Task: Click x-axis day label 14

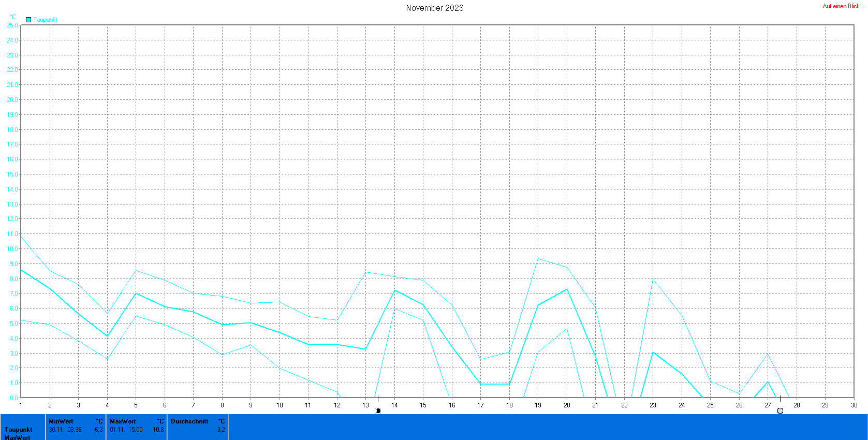Action: pyautogui.click(x=394, y=405)
